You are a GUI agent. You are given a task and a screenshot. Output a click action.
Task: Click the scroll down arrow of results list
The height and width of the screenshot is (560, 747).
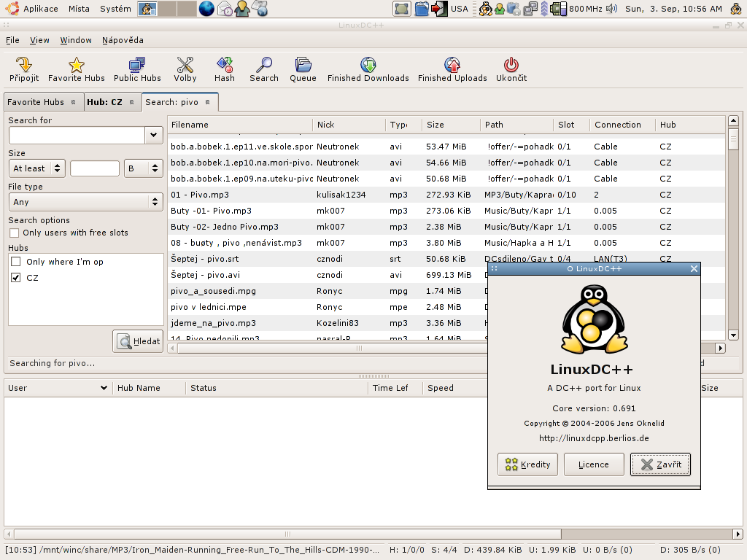click(734, 335)
